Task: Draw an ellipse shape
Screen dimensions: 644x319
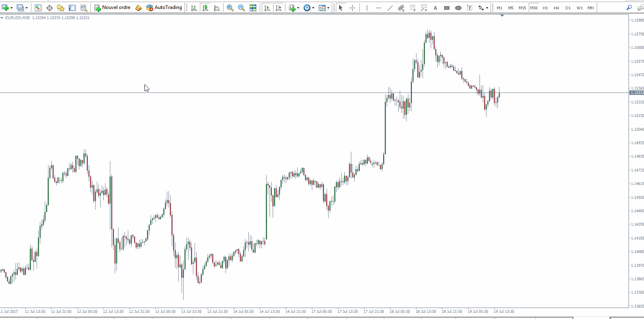Action: tap(458, 8)
